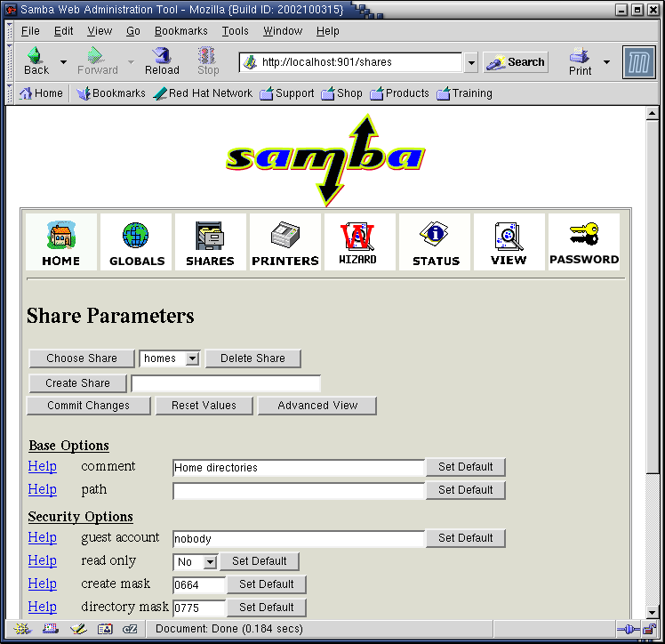Open the Edit menu
The height and width of the screenshot is (644, 665).
pyautogui.click(x=64, y=31)
